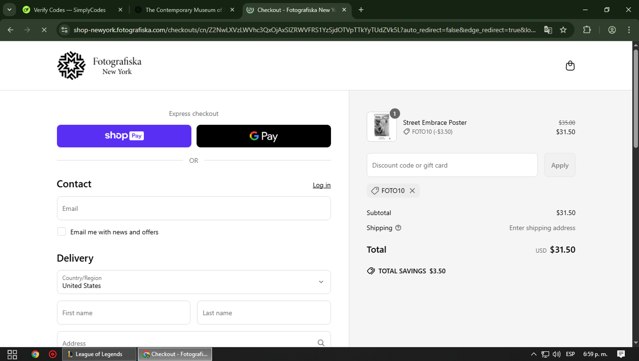Open the shopping bag cart icon
Viewport: 639px width, 361px height.
pos(570,66)
